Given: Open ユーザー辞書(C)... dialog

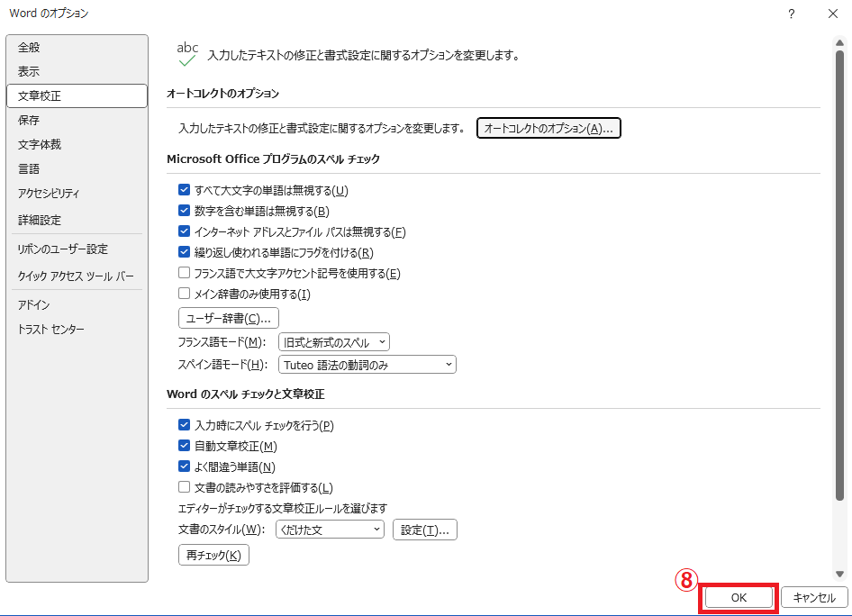Looking at the screenshot, I should tap(228, 318).
